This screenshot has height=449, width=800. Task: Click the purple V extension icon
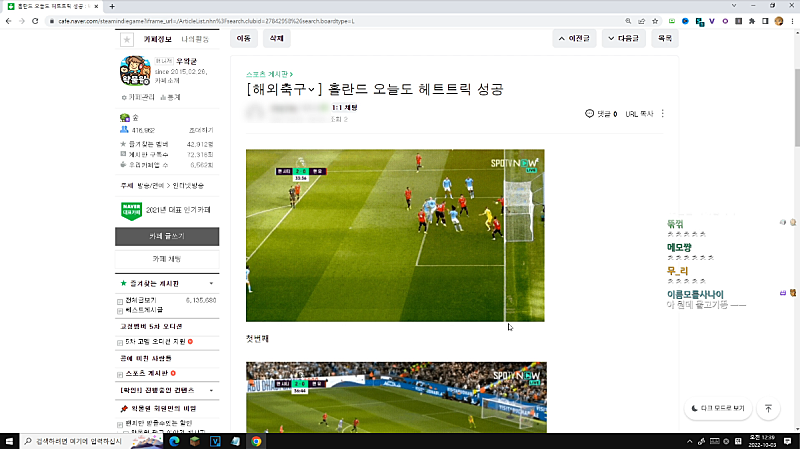[712, 21]
